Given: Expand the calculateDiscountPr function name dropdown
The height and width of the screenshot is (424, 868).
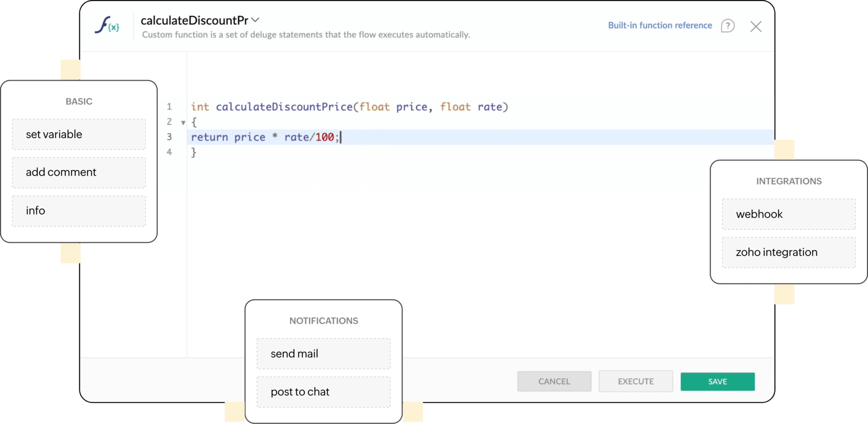Looking at the screenshot, I should (x=256, y=20).
